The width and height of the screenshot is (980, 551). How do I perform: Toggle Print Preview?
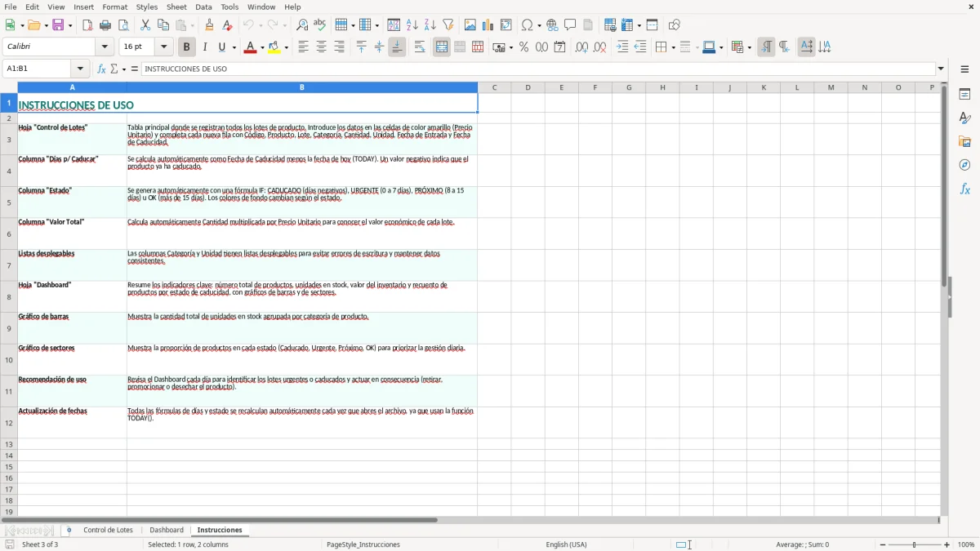click(x=123, y=25)
